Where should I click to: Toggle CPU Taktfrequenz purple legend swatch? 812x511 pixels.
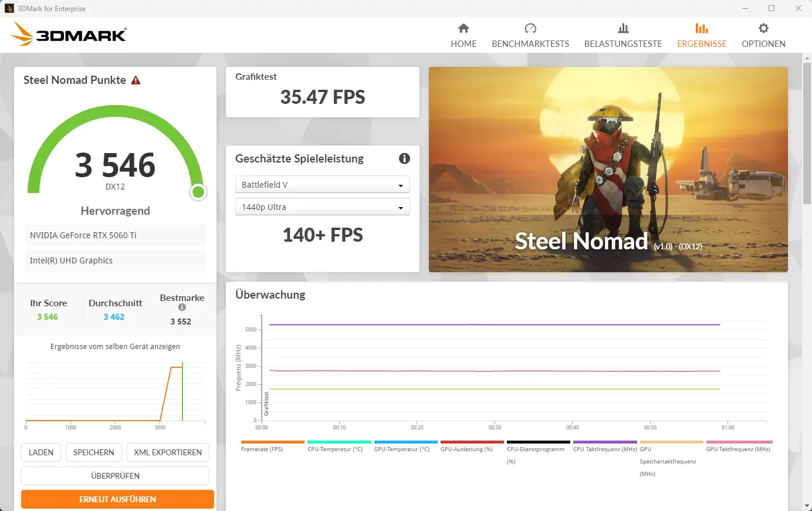(x=605, y=442)
